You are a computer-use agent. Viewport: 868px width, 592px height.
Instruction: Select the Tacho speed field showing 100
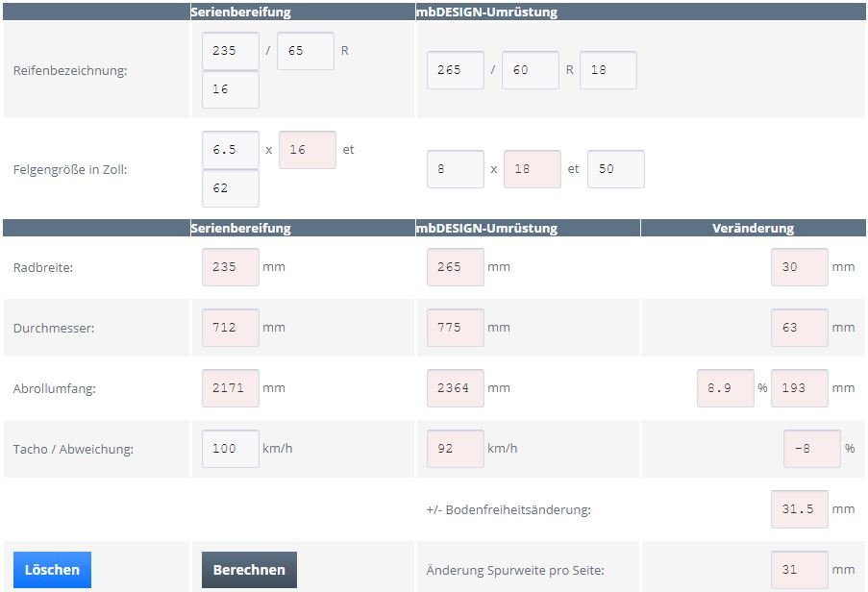coord(231,449)
